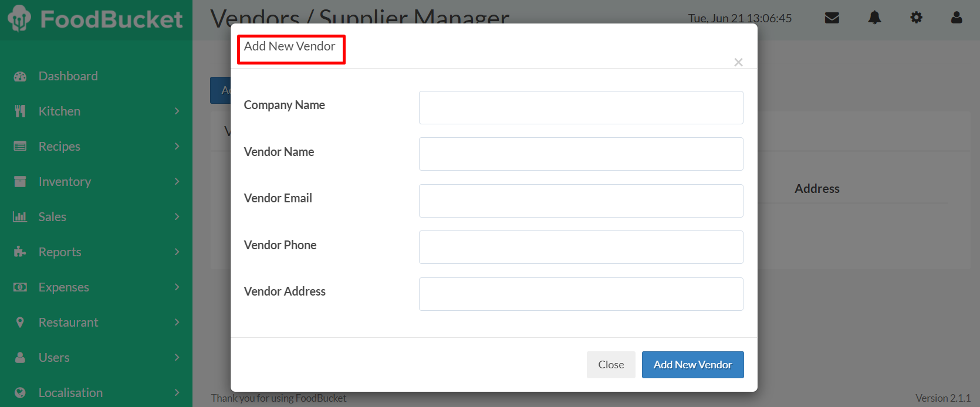Select the Vendor Address input field
Viewport: 980px width, 407px height.
[581, 294]
